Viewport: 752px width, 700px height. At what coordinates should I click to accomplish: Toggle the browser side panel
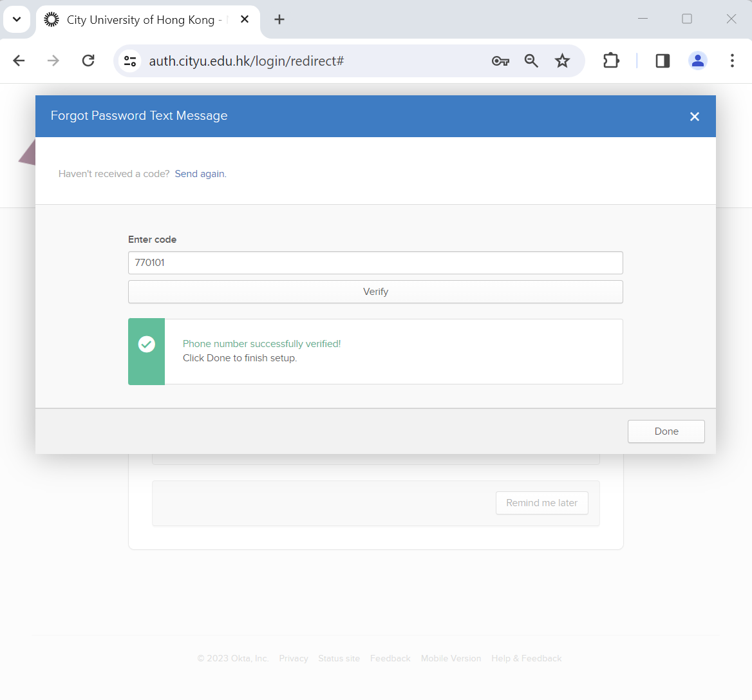[x=663, y=61]
